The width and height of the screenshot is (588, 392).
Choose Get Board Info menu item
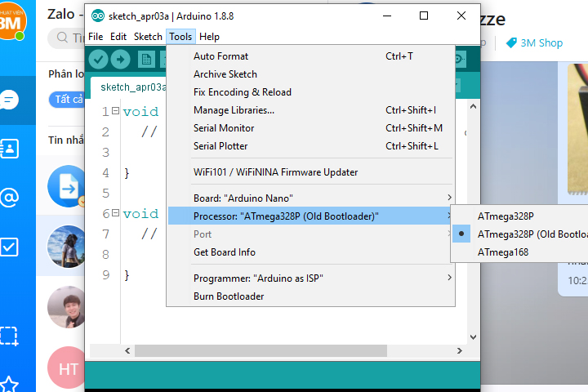pyautogui.click(x=310, y=252)
